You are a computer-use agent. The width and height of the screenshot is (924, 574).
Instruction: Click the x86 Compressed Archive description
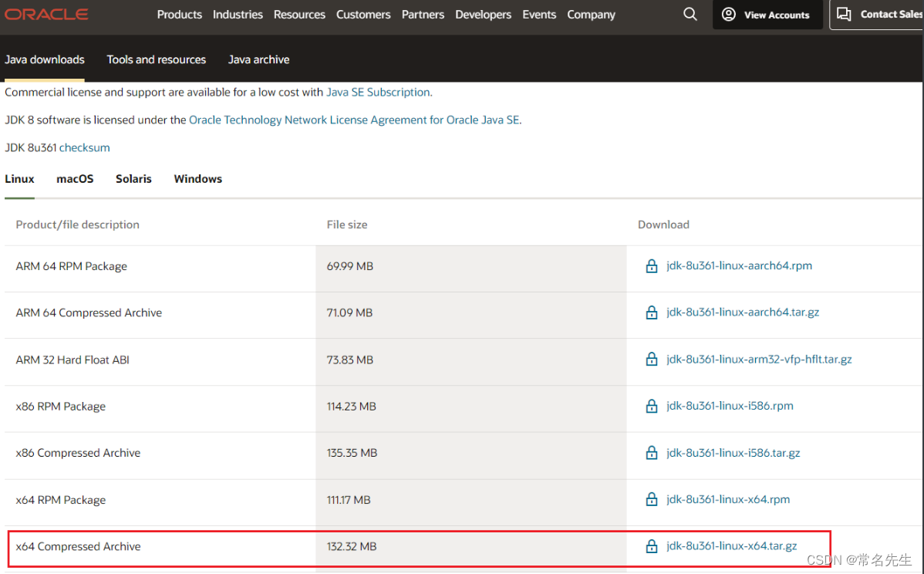tap(78, 453)
